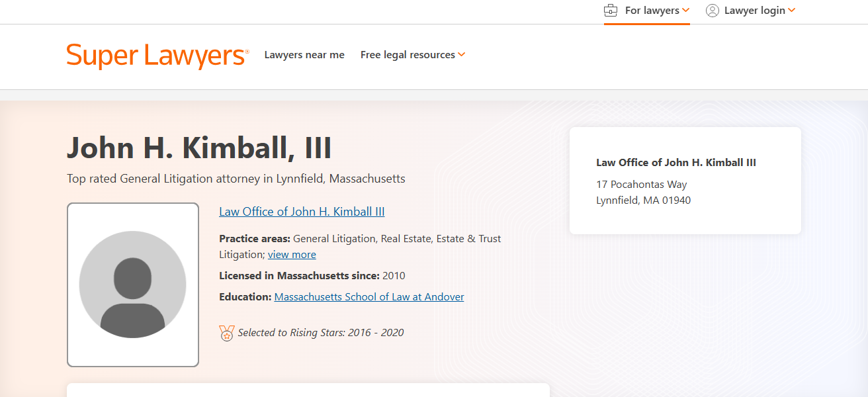Viewport: 868px width, 397px height.
Task: Click Licensed in Massachusetts since 2010 text
Action: click(312, 276)
